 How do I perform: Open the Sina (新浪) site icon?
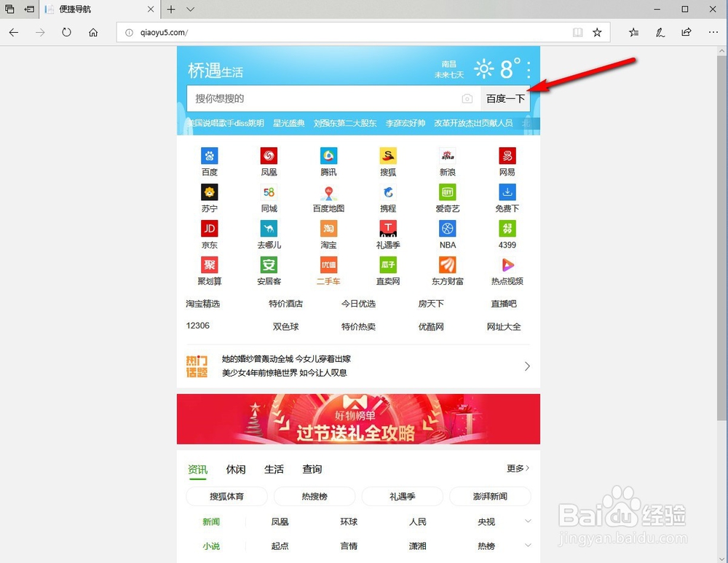(448, 156)
